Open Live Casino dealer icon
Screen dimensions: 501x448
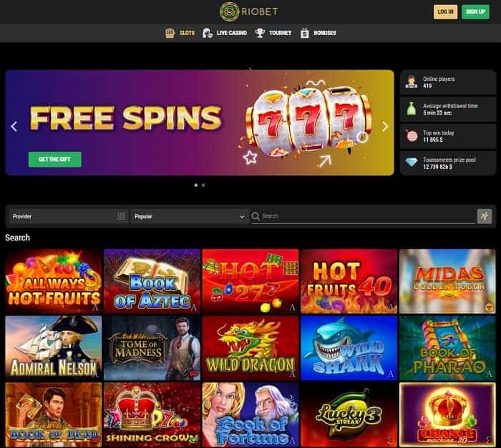(208, 33)
